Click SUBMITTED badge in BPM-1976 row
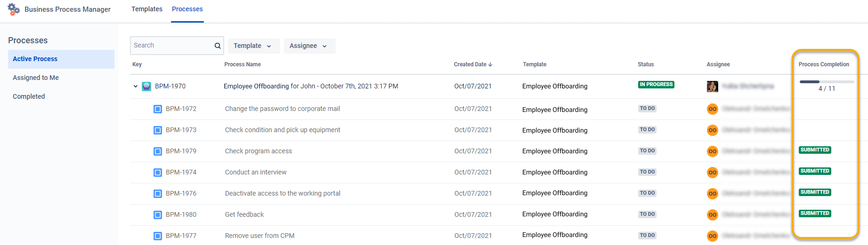 [x=815, y=192]
